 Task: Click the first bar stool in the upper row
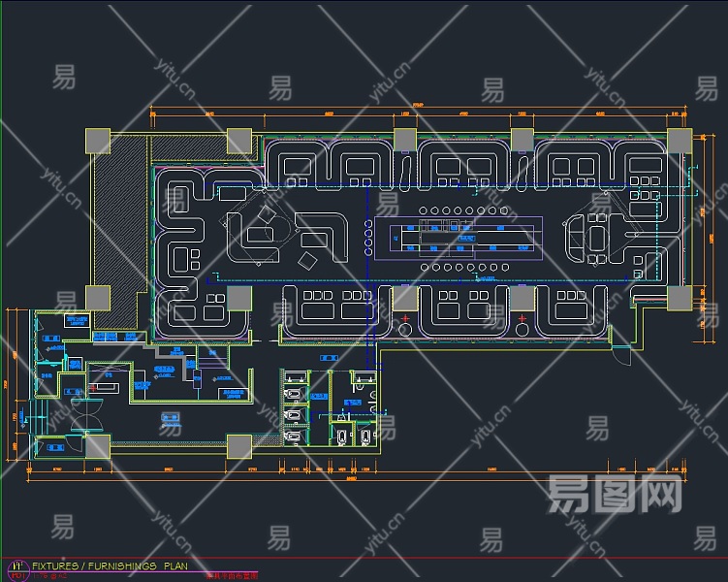tap(423, 210)
